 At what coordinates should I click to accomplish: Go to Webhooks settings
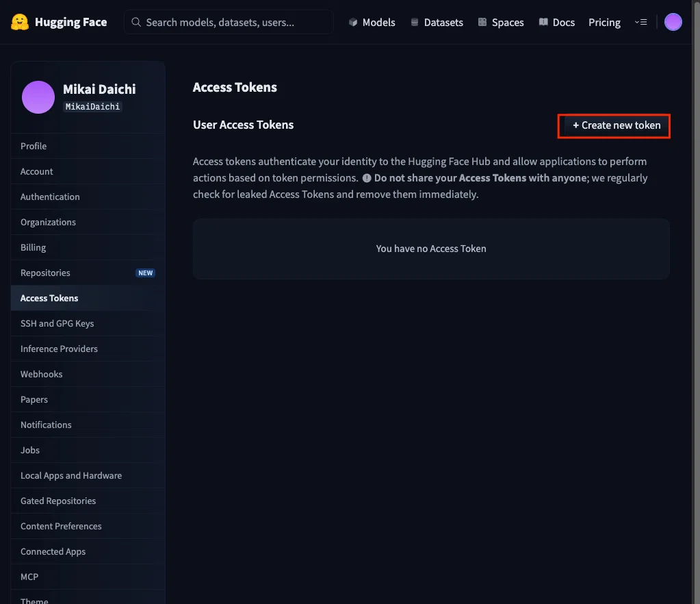pos(88,375)
